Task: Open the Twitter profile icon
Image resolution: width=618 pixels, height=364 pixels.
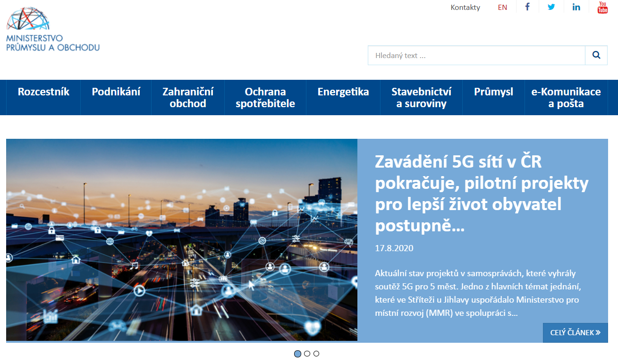Action: coord(551,7)
